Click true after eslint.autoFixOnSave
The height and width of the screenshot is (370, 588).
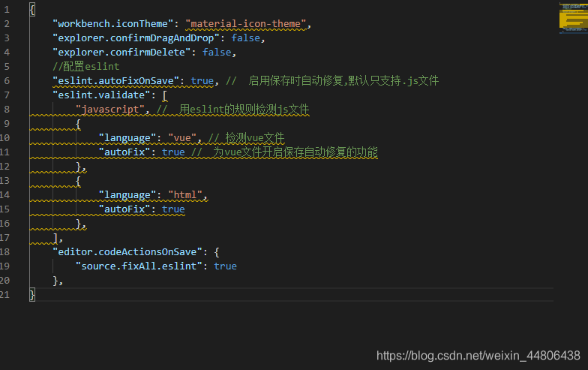202,81
